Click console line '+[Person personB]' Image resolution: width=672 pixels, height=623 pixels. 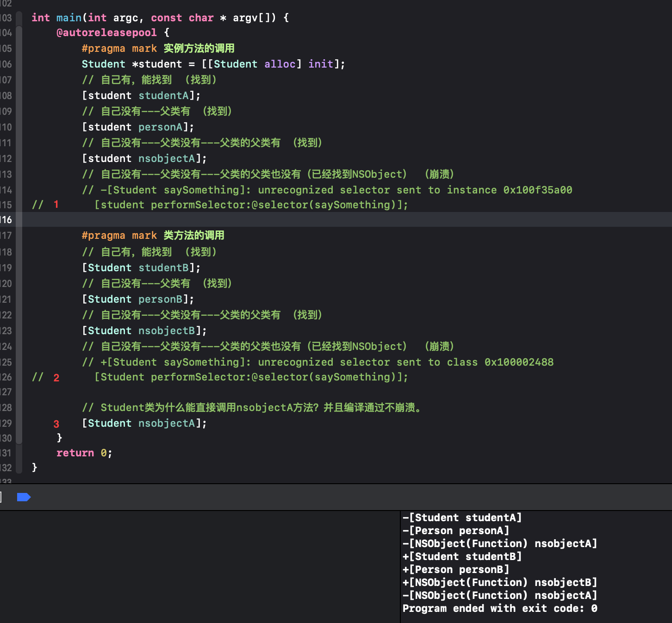pyautogui.click(x=456, y=569)
